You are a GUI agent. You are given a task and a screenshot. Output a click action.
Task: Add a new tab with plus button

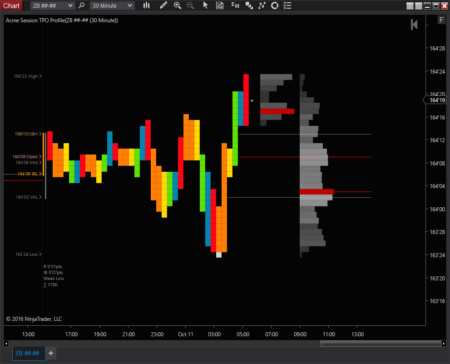[x=51, y=353]
